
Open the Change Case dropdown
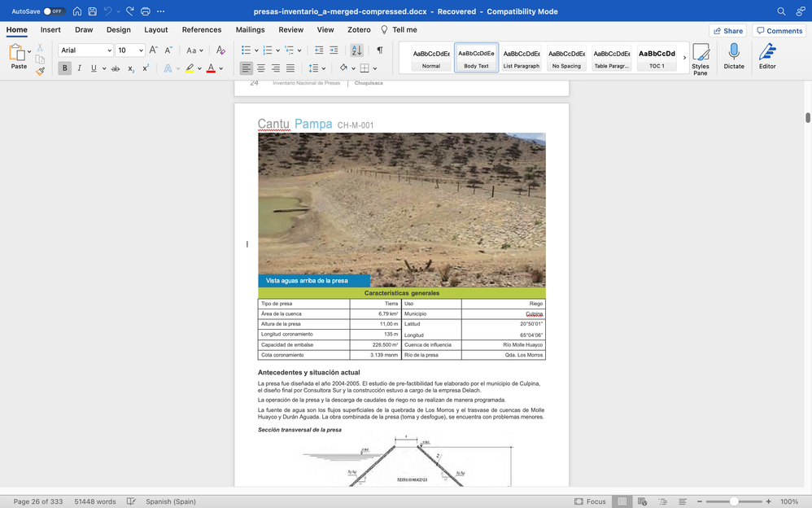[194, 50]
